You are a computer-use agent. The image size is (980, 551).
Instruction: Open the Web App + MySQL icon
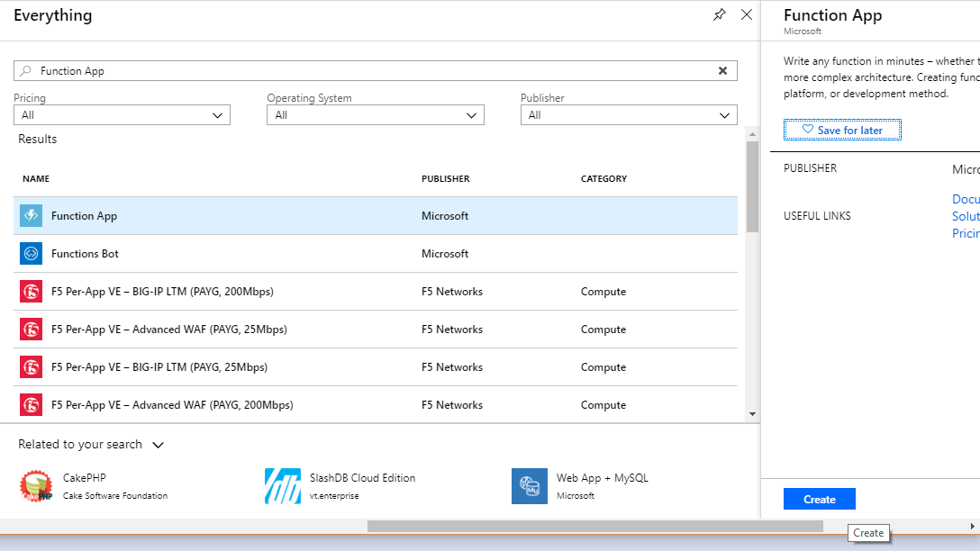tap(530, 486)
